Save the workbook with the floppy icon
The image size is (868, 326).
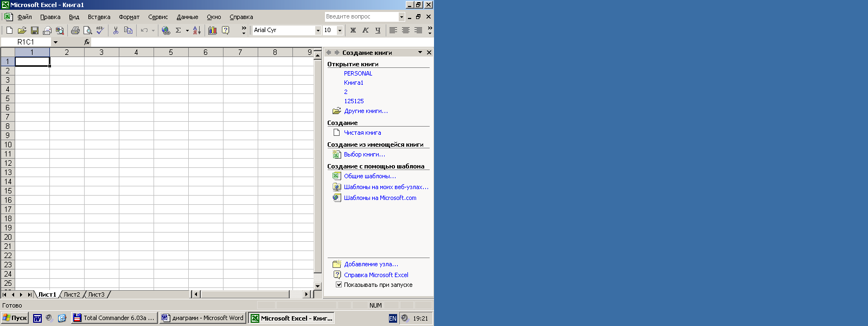[x=34, y=30]
